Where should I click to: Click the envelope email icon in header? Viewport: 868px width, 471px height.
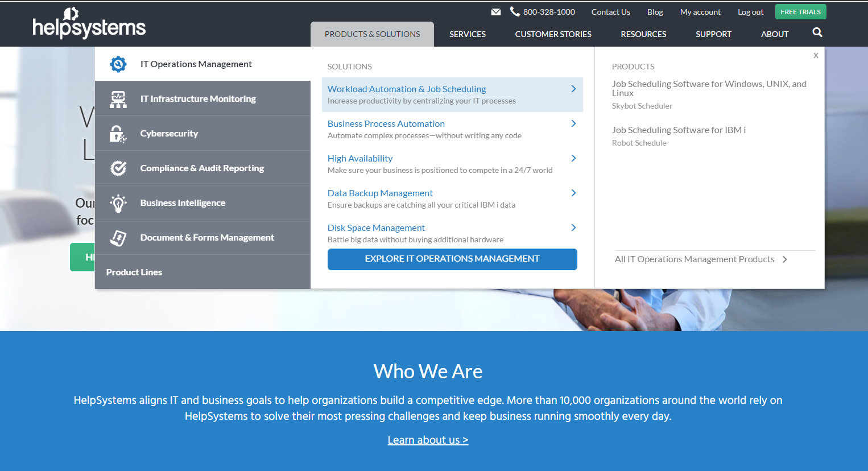point(496,12)
